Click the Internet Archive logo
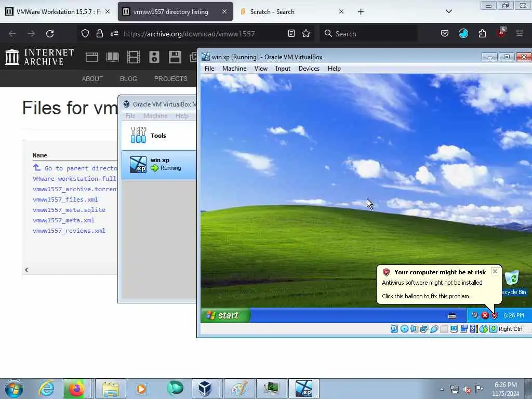 [39, 57]
